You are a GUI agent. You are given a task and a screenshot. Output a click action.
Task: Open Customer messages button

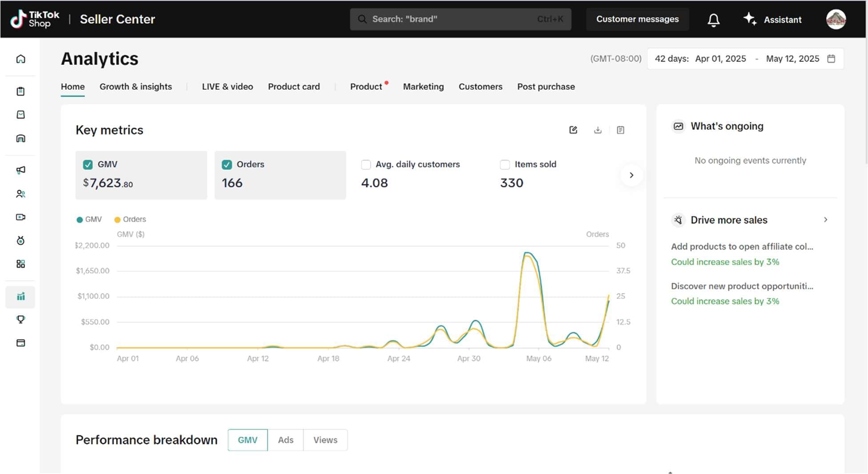pos(637,19)
